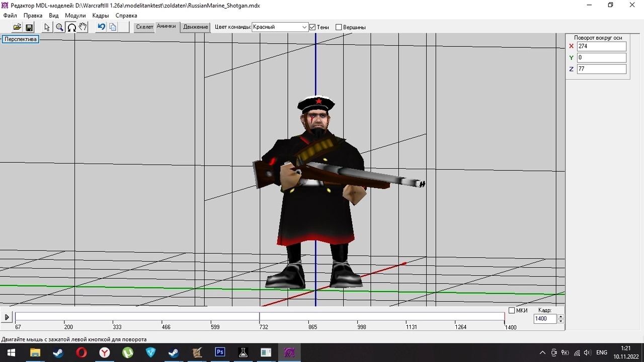This screenshot has width=644, height=362.
Task: Switch to the Анимки tab
Action: point(166,27)
